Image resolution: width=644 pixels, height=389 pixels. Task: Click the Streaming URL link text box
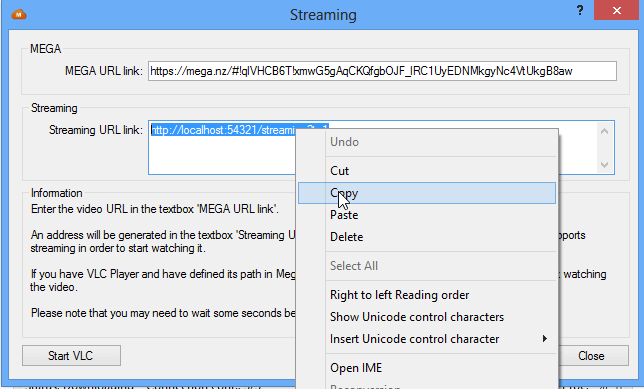[381, 147]
